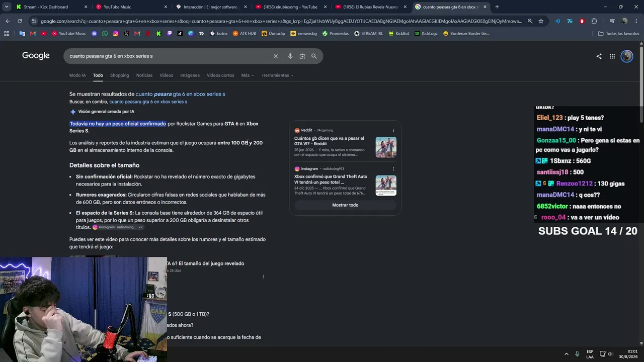This screenshot has width=644, height=362.
Task: Open the botrix bookmark
Action: pos(219,34)
